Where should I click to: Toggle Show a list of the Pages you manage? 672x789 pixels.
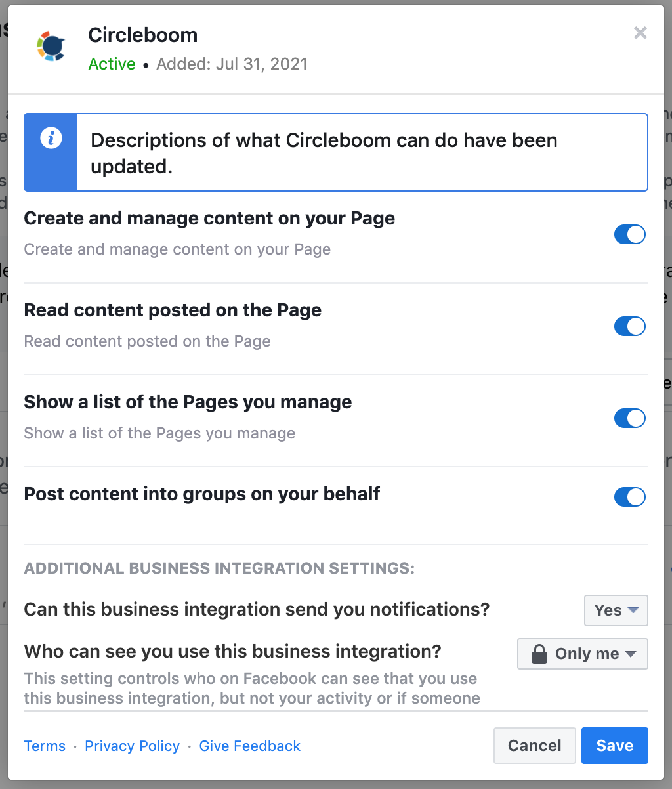coord(630,418)
